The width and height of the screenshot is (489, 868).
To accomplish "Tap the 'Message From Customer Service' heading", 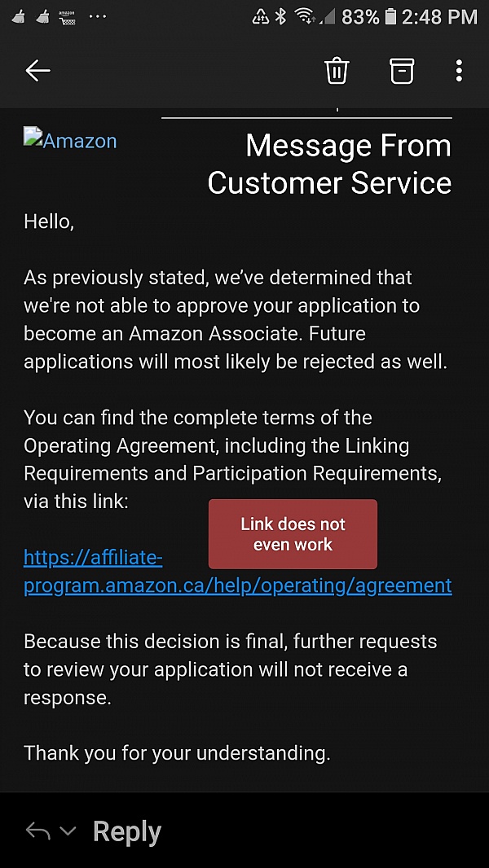I will [329, 164].
